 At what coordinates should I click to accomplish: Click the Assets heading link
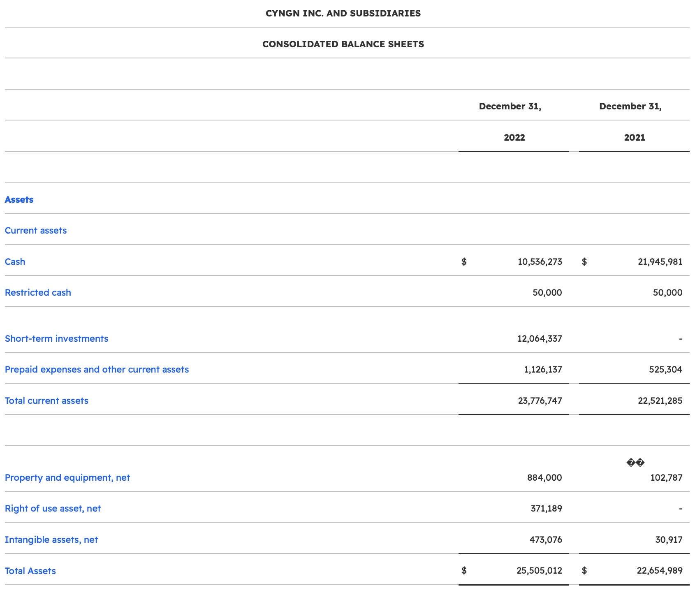(19, 199)
